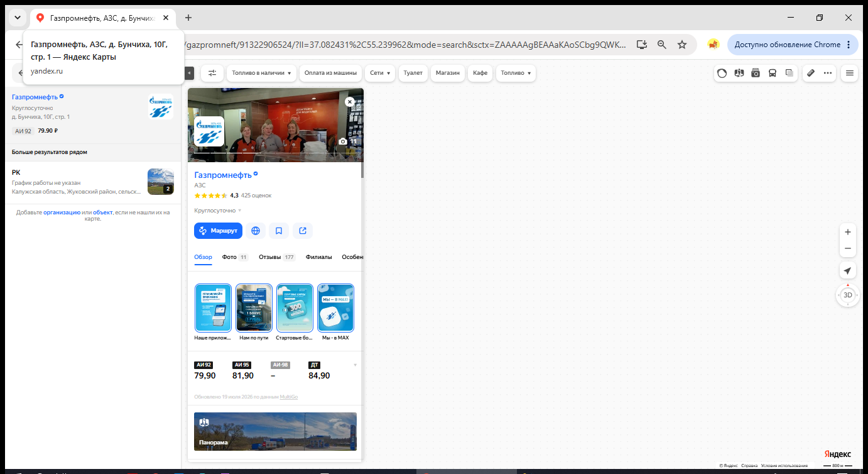868x474 pixels.
Task: Open the MultiGo data source link
Action: click(289, 397)
